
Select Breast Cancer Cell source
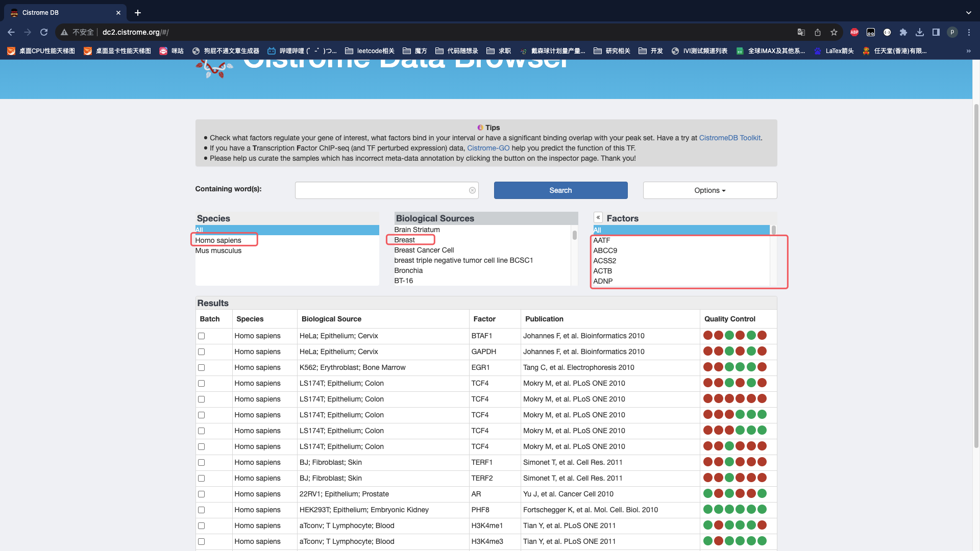424,250
